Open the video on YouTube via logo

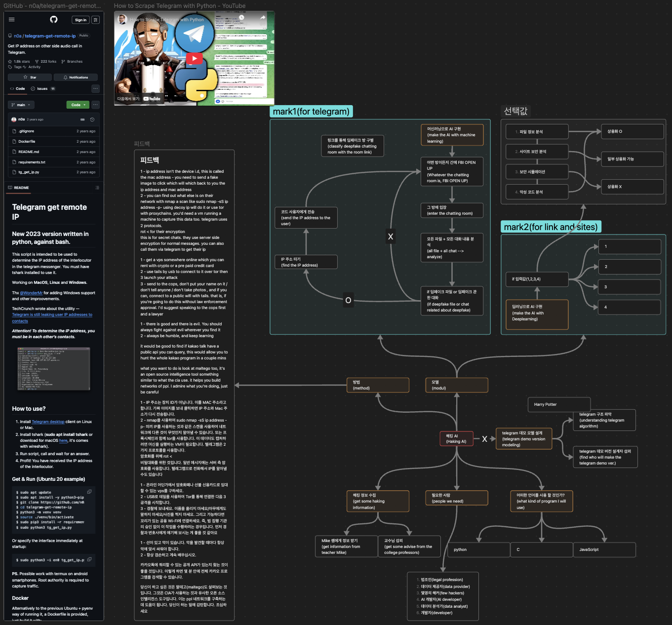point(152,99)
